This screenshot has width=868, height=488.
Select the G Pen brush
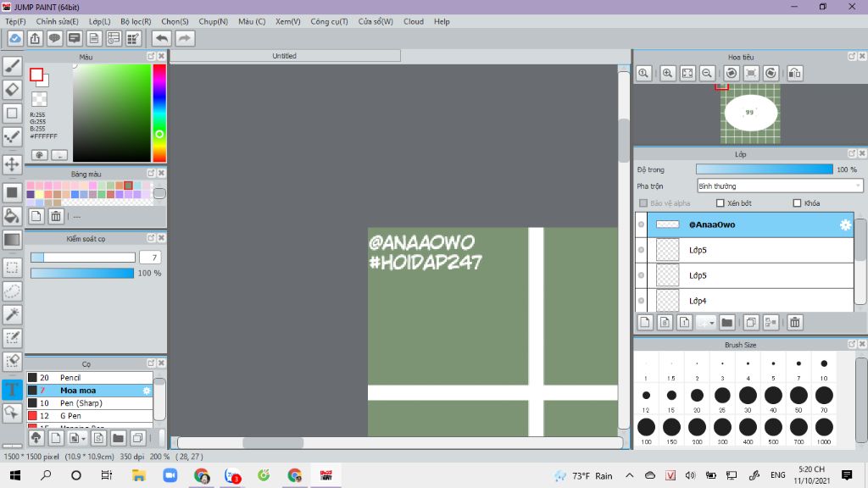coord(90,415)
